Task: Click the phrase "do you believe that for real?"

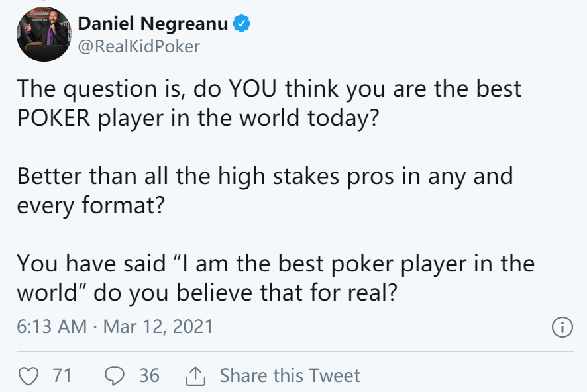Action: (x=245, y=293)
